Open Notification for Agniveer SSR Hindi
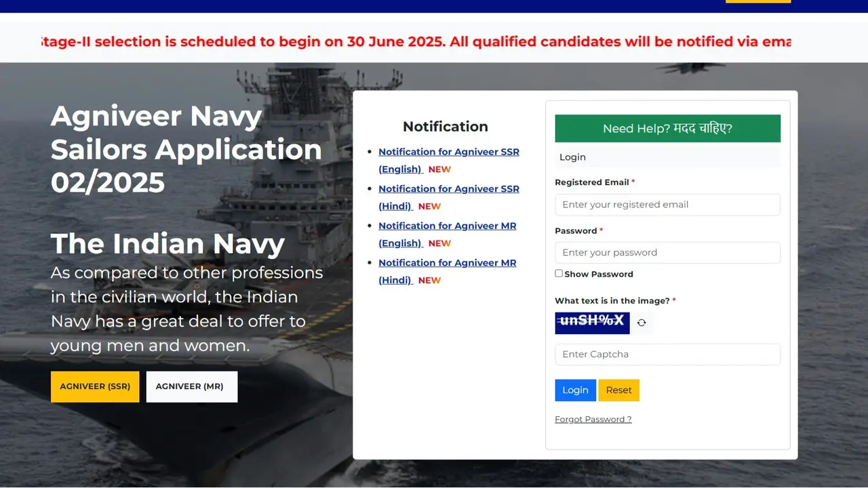This screenshot has height=488, width=868. click(x=449, y=197)
